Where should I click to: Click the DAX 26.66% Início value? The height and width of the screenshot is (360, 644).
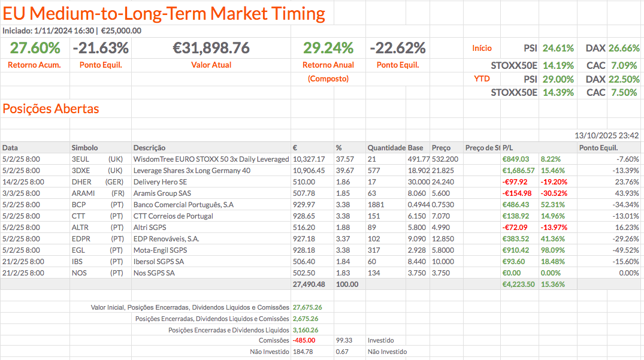click(624, 48)
